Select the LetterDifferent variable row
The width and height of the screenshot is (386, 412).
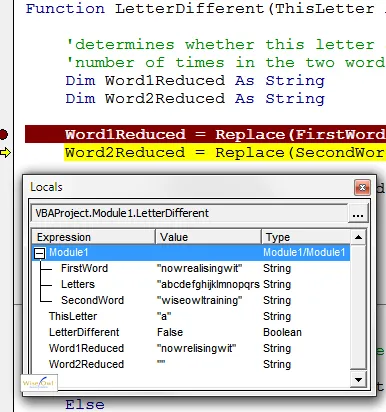click(x=191, y=332)
